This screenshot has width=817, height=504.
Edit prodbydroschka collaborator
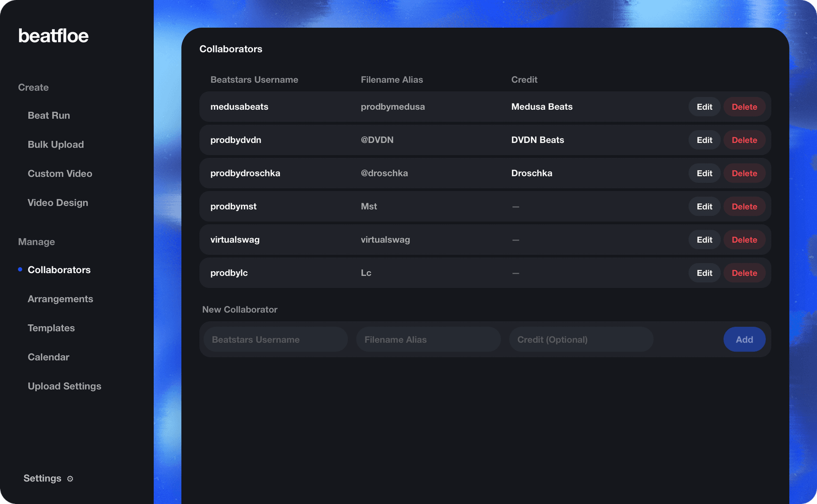click(704, 173)
